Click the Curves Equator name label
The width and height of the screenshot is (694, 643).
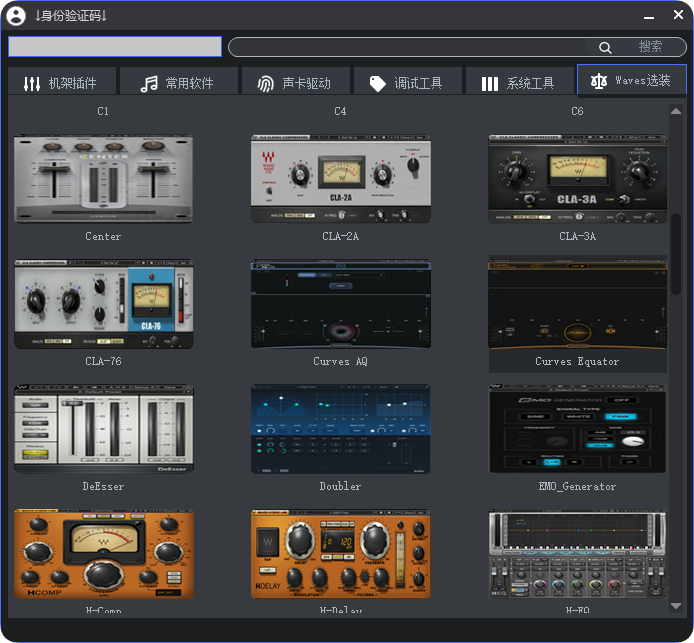pyautogui.click(x=577, y=361)
